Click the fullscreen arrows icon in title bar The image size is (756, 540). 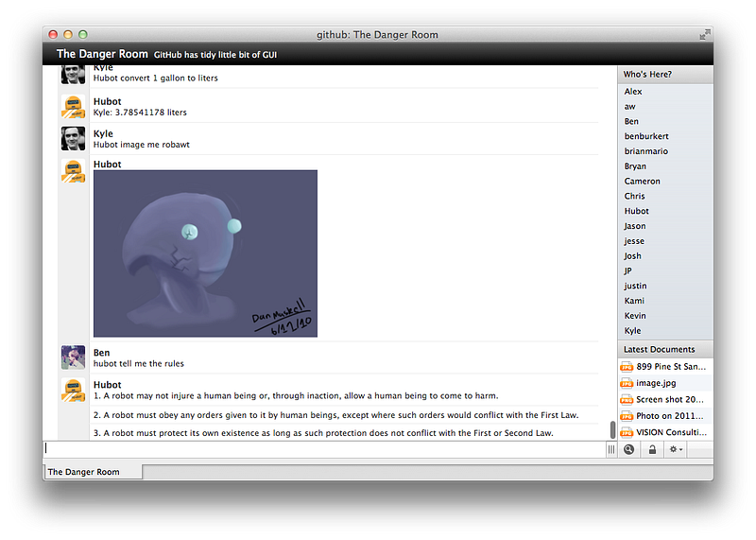click(704, 34)
